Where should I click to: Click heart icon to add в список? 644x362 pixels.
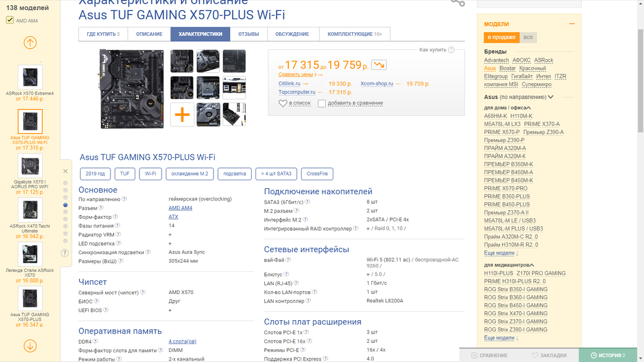click(283, 103)
